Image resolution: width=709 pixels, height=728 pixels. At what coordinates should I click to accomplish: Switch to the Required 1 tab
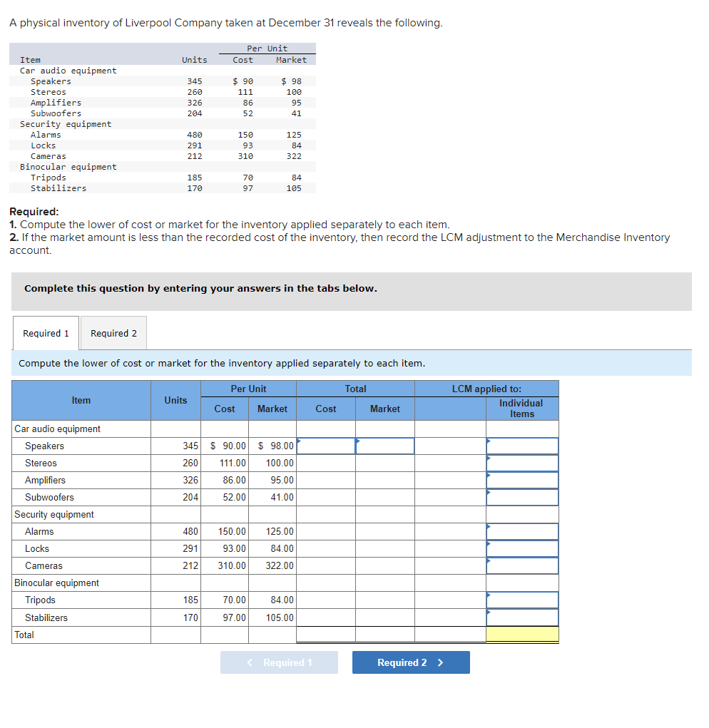pos(46,333)
